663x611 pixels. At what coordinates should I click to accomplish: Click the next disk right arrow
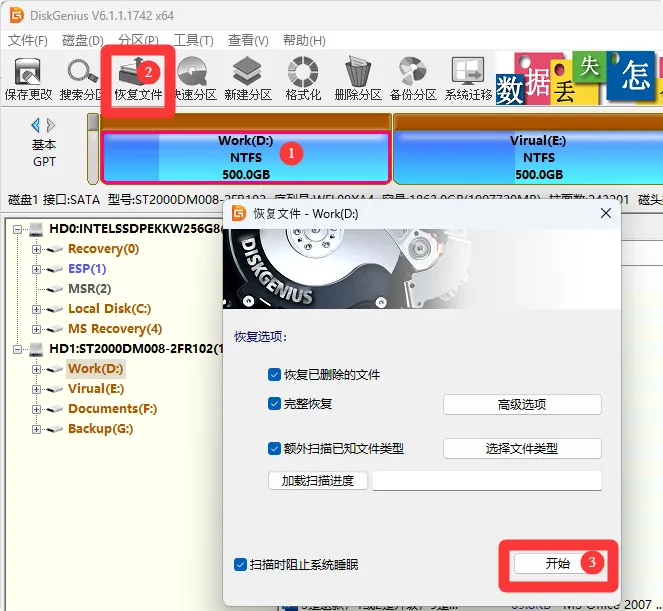click(50, 125)
